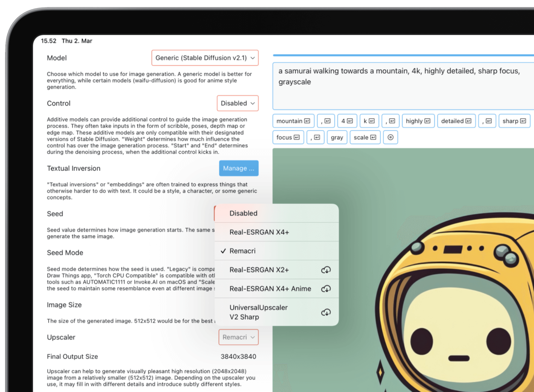The image size is (534, 392).
Task: Click return icon on the highly token
Action: pos(427,121)
